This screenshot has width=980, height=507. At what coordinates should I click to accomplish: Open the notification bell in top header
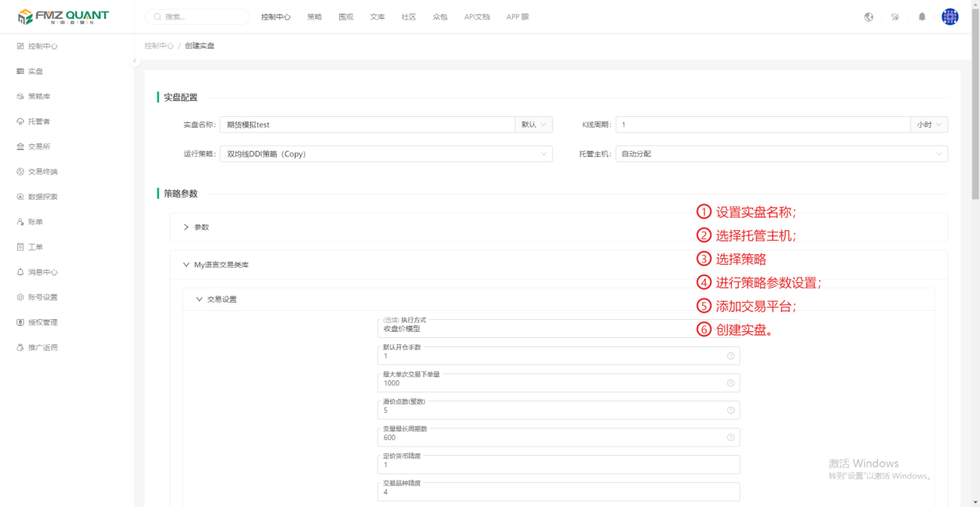[922, 17]
